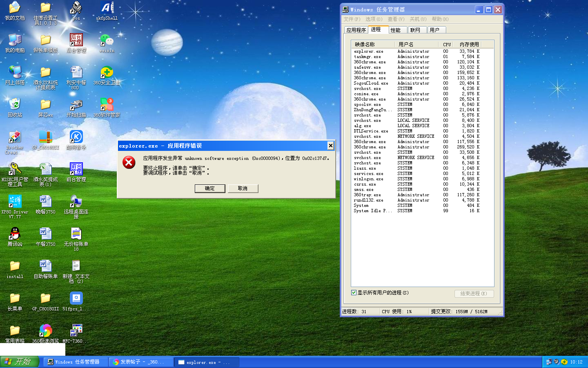588x368 pixels.
Task: Select the taskmgr.exe process row
Action: (423, 57)
